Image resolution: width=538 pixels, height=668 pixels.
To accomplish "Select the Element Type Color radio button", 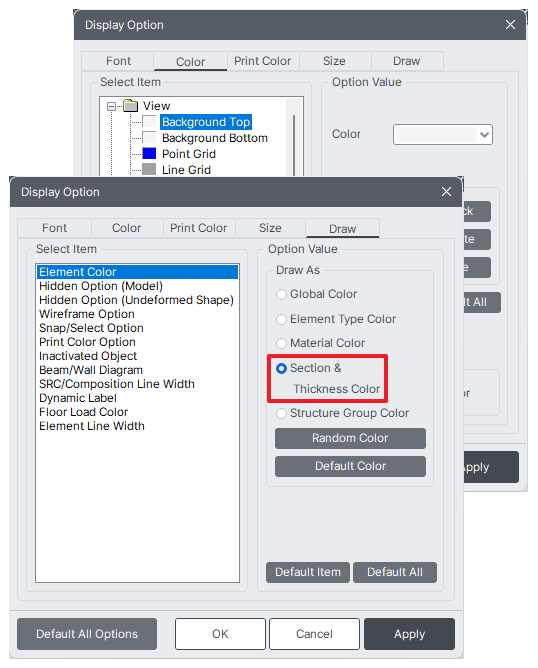I will click(281, 319).
